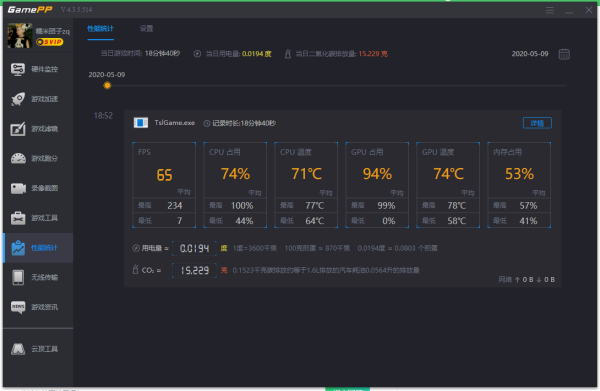Click the network 0 B upload/download status

[527, 280]
